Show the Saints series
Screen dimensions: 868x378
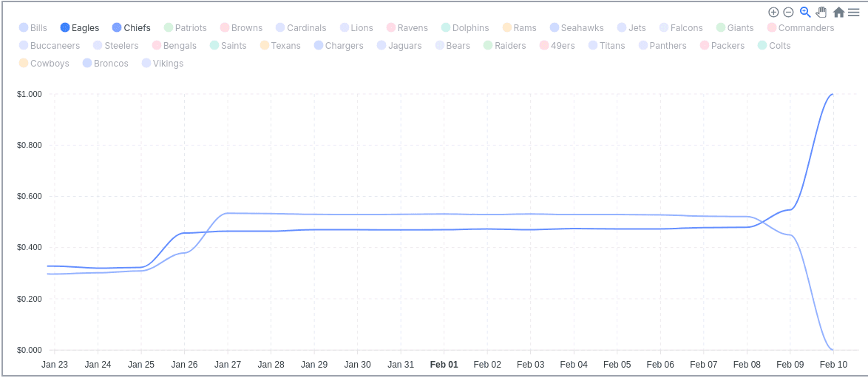[x=228, y=45]
